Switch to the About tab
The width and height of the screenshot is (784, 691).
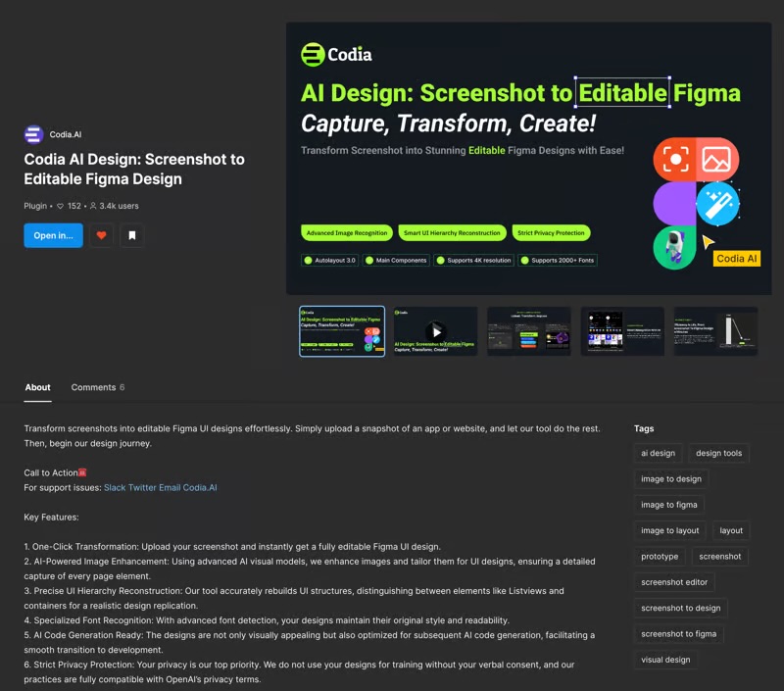[37, 387]
